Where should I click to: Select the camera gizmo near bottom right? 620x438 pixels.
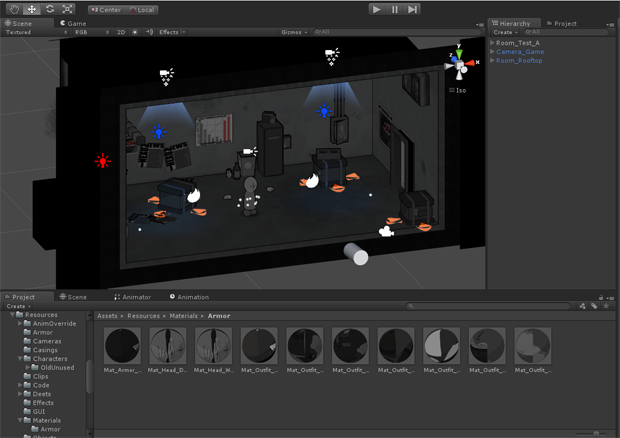point(386,231)
